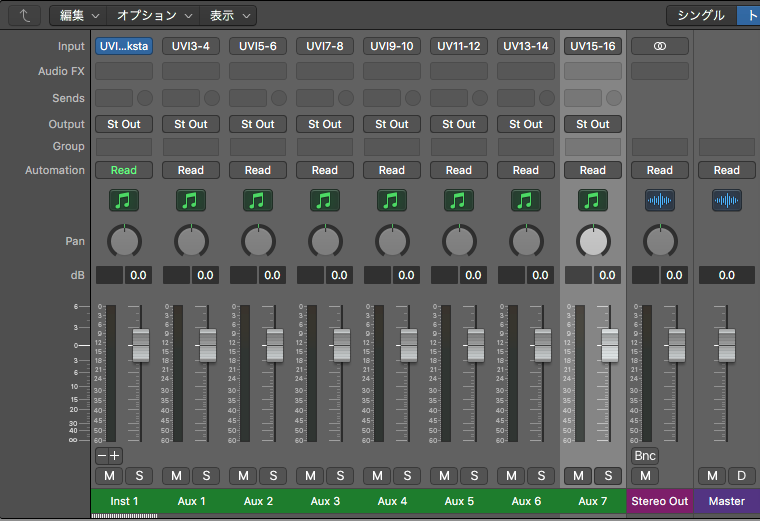Select the Aux 7 channel name
The height and width of the screenshot is (521, 760).
point(593,501)
